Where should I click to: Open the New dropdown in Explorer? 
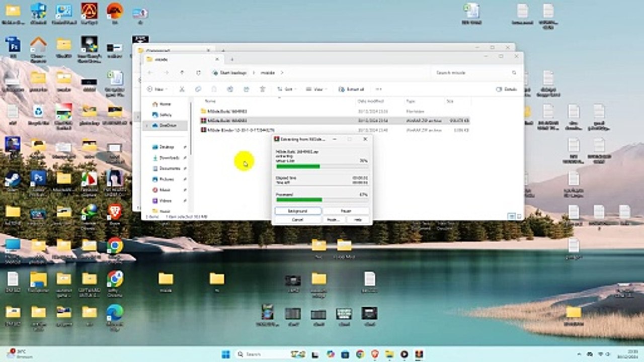157,89
